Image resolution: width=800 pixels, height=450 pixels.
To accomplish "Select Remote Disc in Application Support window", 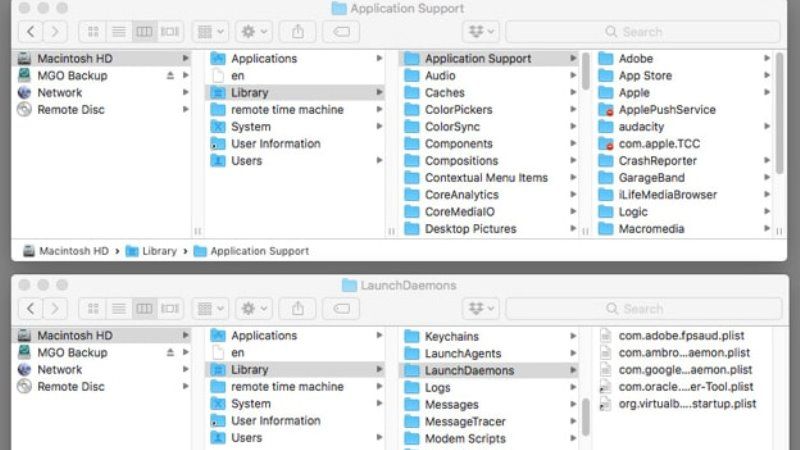I will (102, 110).
